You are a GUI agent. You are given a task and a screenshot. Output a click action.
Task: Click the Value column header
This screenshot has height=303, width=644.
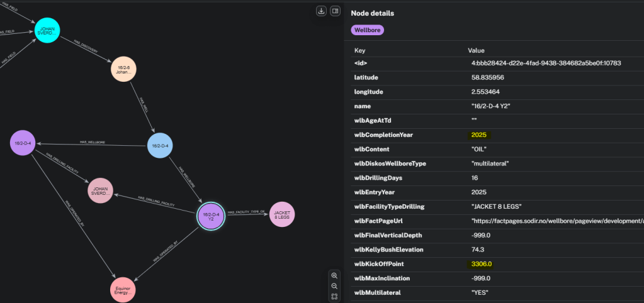pos(476,50)
